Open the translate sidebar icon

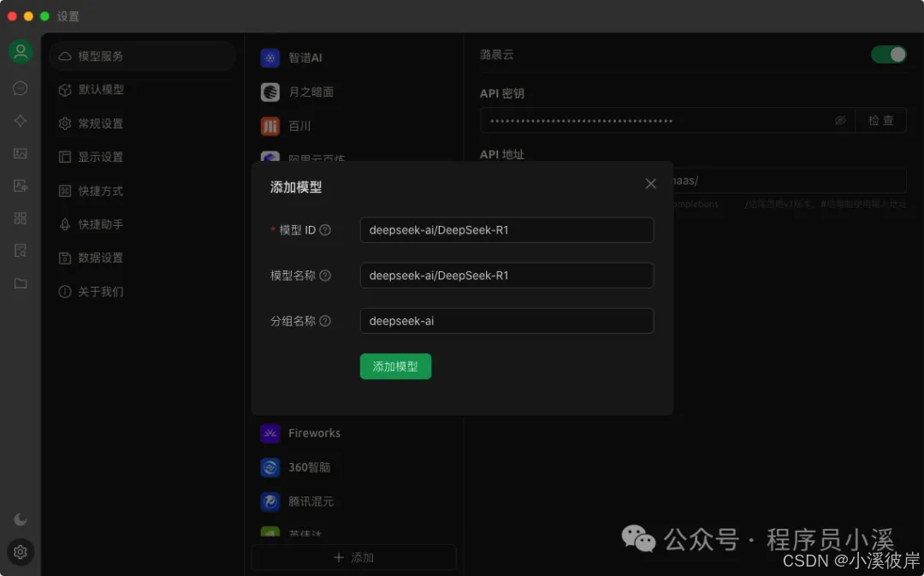click(x=20, y=186)
